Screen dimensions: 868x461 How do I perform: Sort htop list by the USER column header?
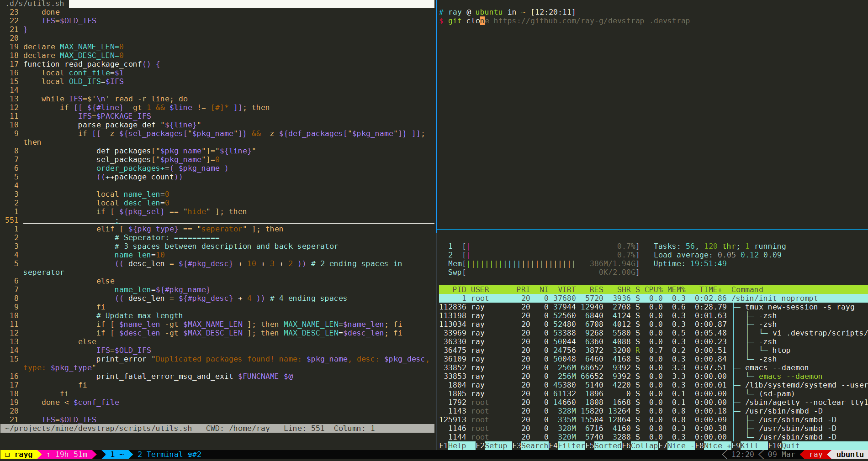(x=480, y=290)
